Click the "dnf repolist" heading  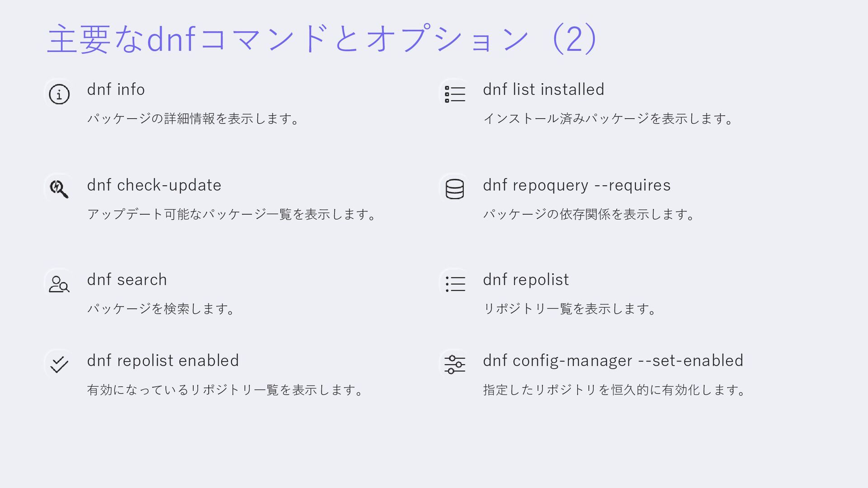pos(526,280)
